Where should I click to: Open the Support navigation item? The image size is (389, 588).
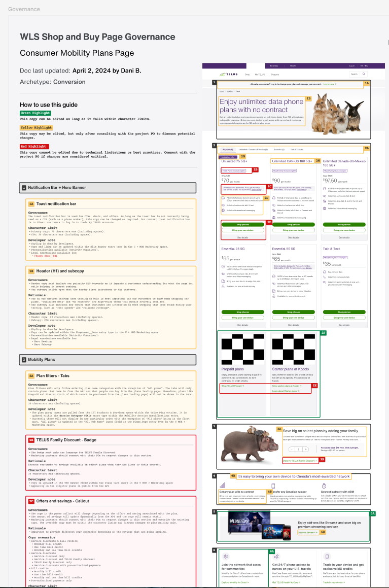tap(275, 74)
